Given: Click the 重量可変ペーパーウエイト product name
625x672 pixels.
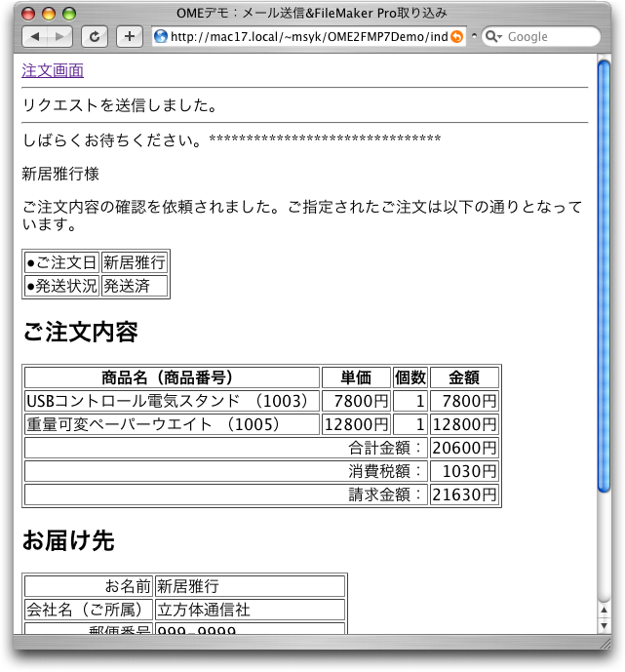Looking at the screenshot, I should [x=153, y=424].
